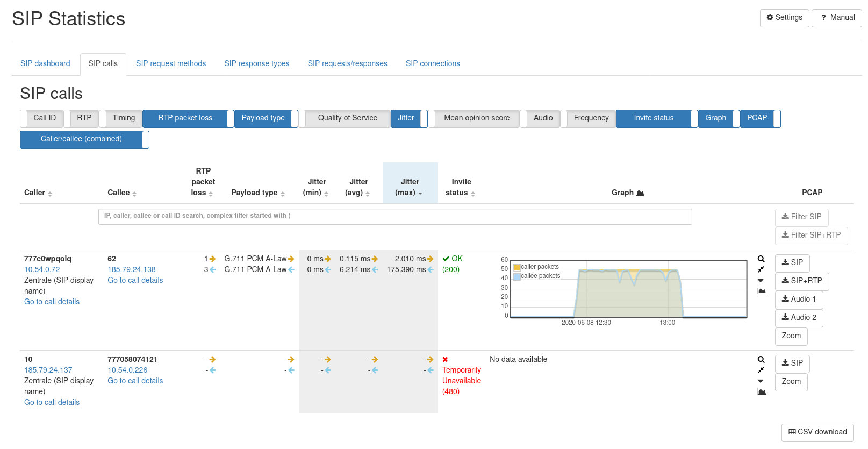Enable Quality of Service column
This screenshot has height=449, width=868.
345,118
